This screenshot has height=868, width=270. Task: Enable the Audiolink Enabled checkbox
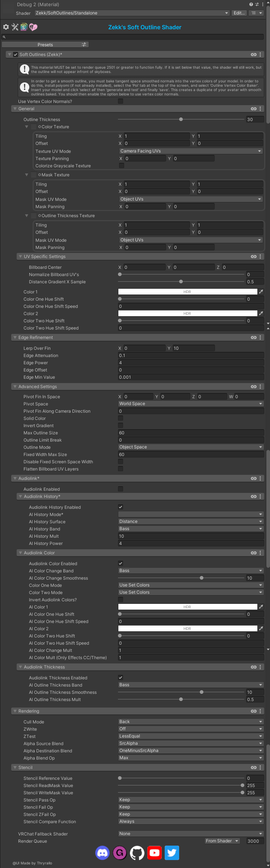click(121, 489)
